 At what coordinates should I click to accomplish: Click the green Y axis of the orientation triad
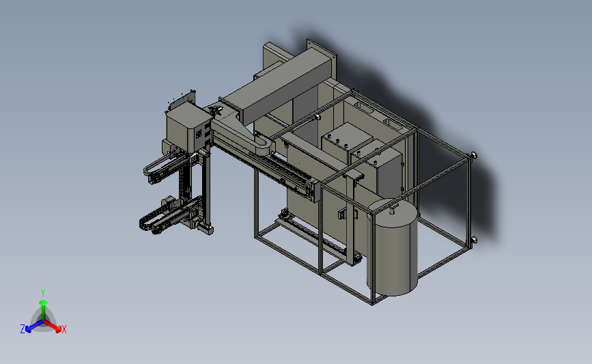click(43, 309)
